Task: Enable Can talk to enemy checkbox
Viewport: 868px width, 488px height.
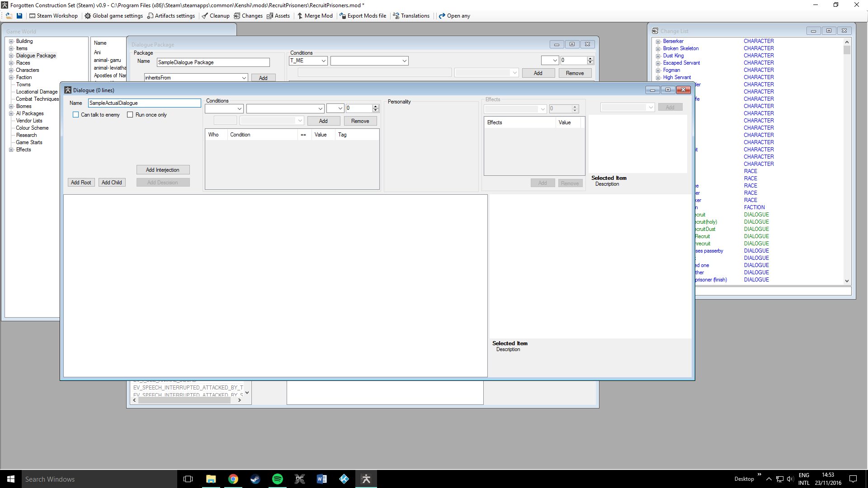Action: click(76, 115)
